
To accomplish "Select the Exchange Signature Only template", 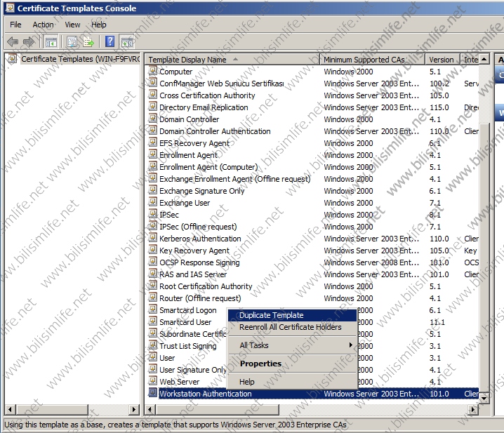I will (x=202, y=191).
